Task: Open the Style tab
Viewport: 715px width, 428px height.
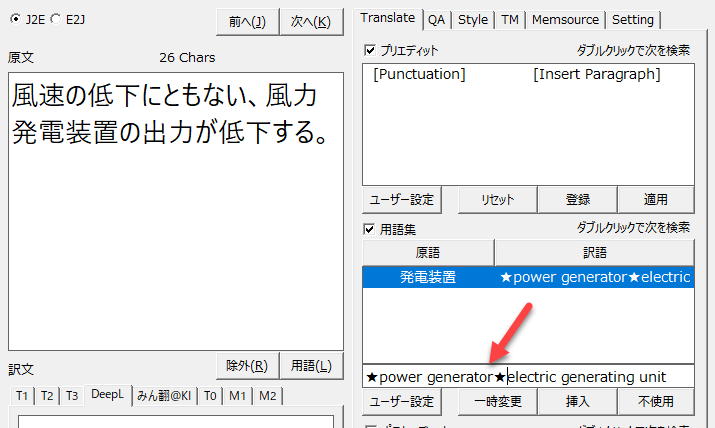Action: pos(473,19)
